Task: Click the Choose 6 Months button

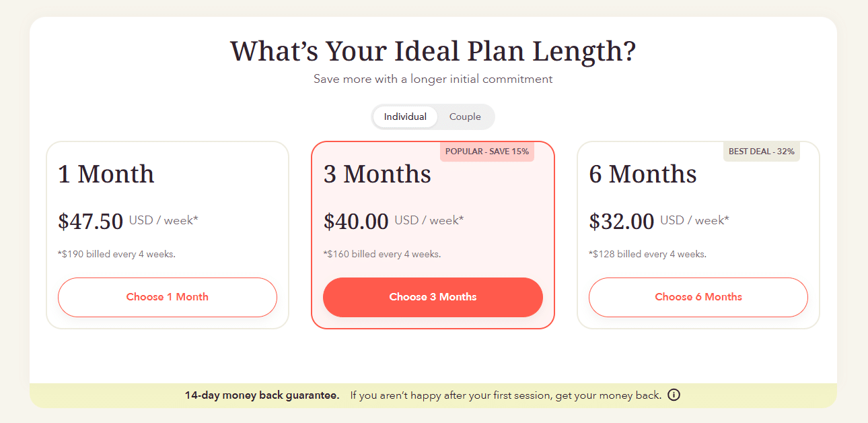Action: (x=698, y=297)
